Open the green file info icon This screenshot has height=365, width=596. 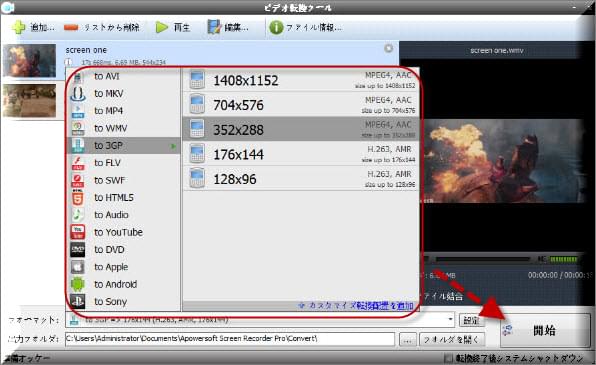(276, 27)
